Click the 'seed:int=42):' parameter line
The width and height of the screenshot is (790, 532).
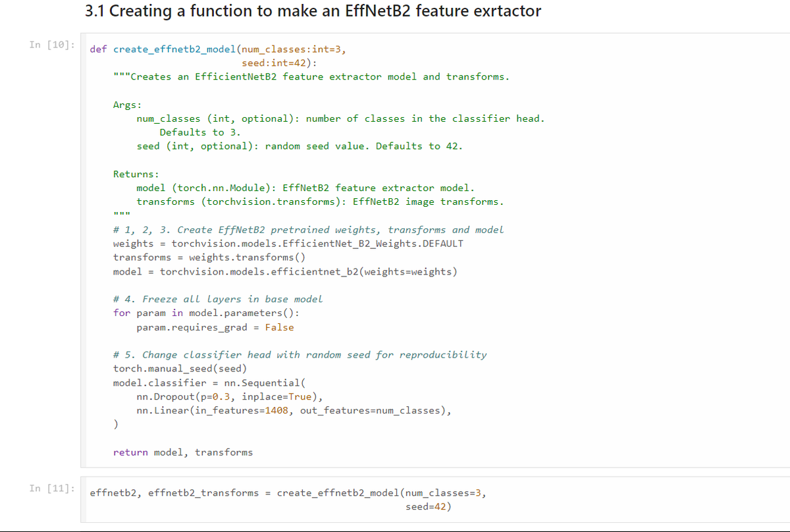279,63
